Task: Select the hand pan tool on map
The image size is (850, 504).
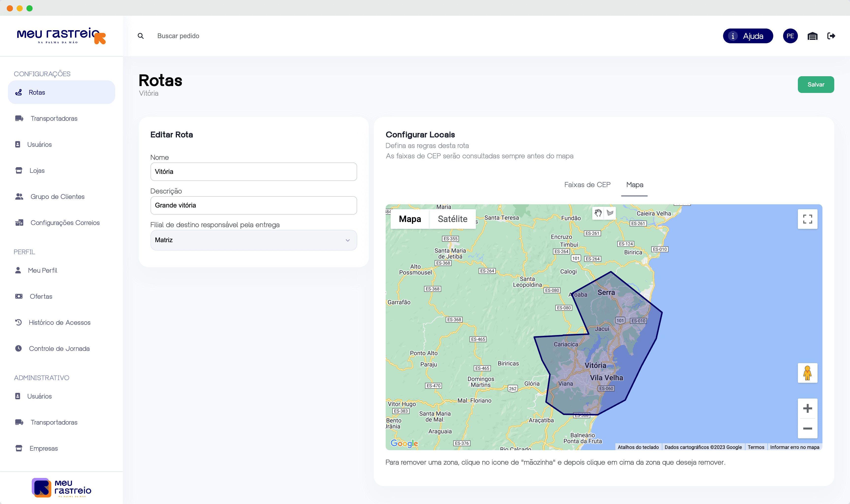Action: coord(598,213)
